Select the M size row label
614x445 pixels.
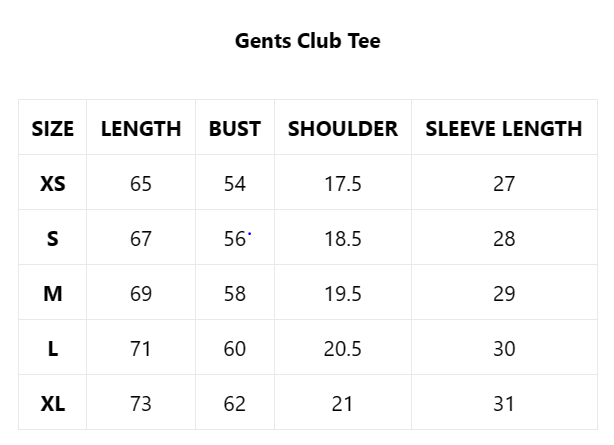53,294
